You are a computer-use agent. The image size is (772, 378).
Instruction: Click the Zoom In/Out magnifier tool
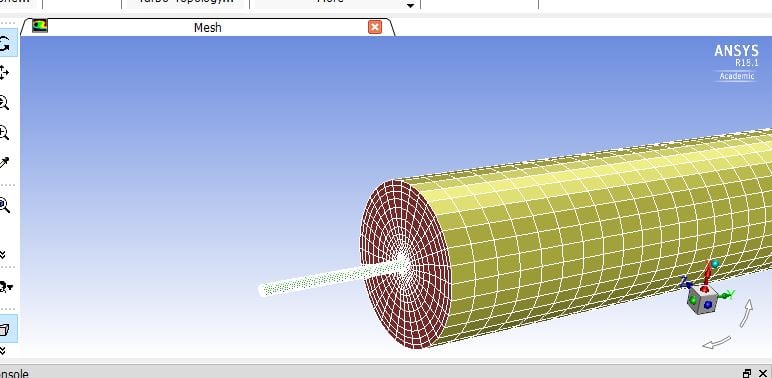[4, 103]
